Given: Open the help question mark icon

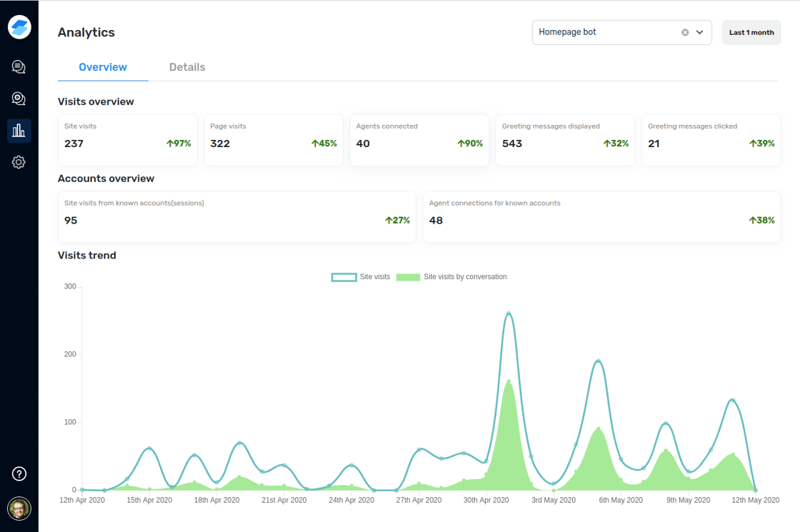Looking at the screenshot, I should pyautogui.click(x=19, y=474).
